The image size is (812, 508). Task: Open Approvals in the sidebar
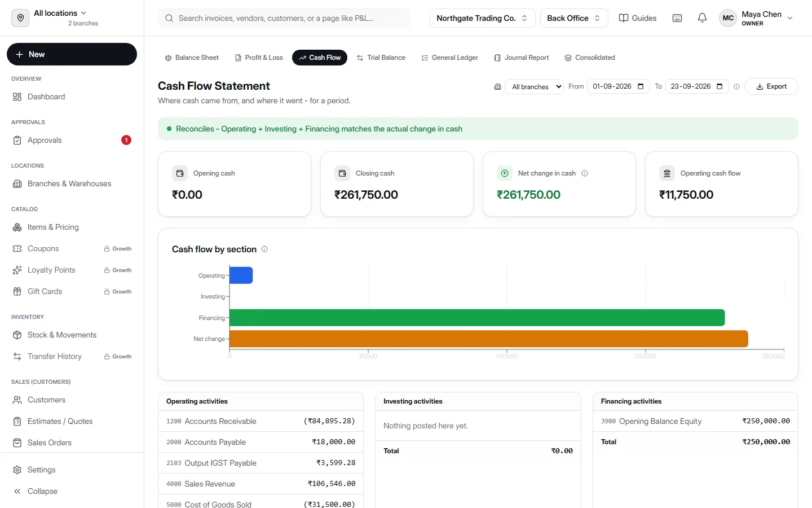pyautogui.click(x=72, y=140)
